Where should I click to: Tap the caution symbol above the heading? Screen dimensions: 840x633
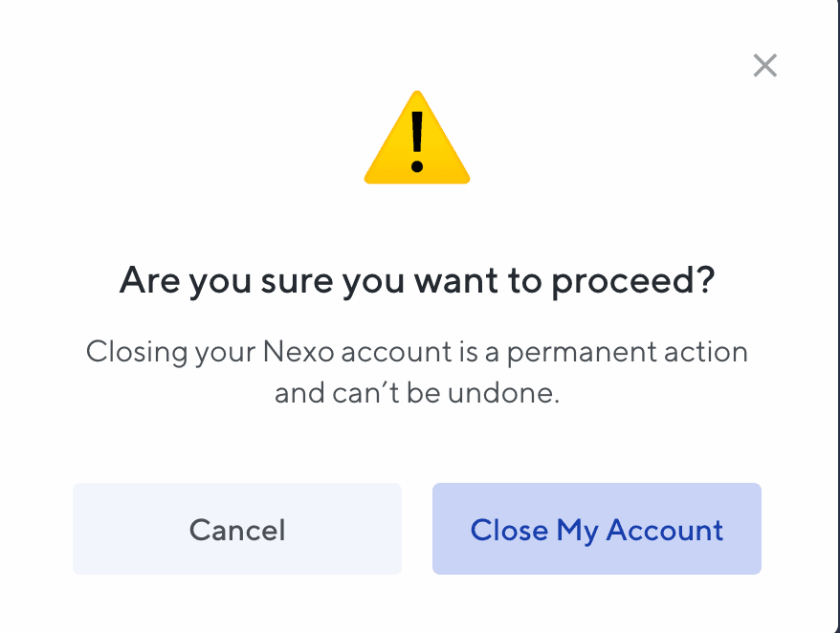pyautogui.click(x=417, y=143)
